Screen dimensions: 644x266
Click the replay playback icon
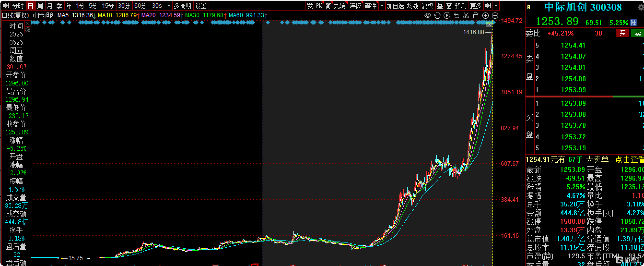447,16
